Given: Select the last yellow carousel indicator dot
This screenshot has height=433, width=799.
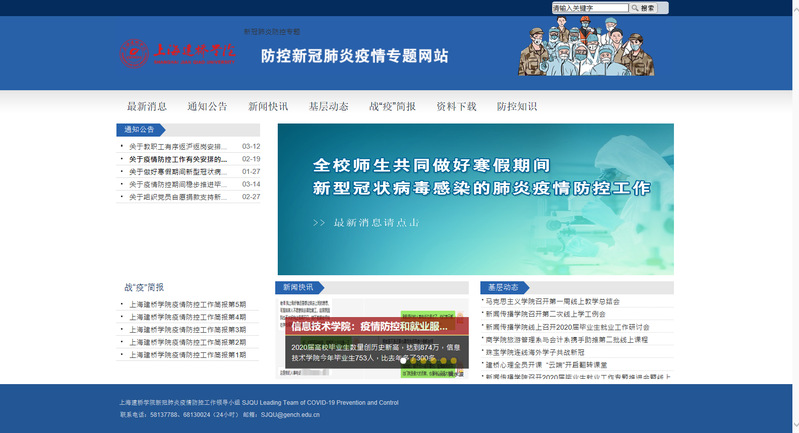Looking at the screenshot, I should (x=453, y=360).
